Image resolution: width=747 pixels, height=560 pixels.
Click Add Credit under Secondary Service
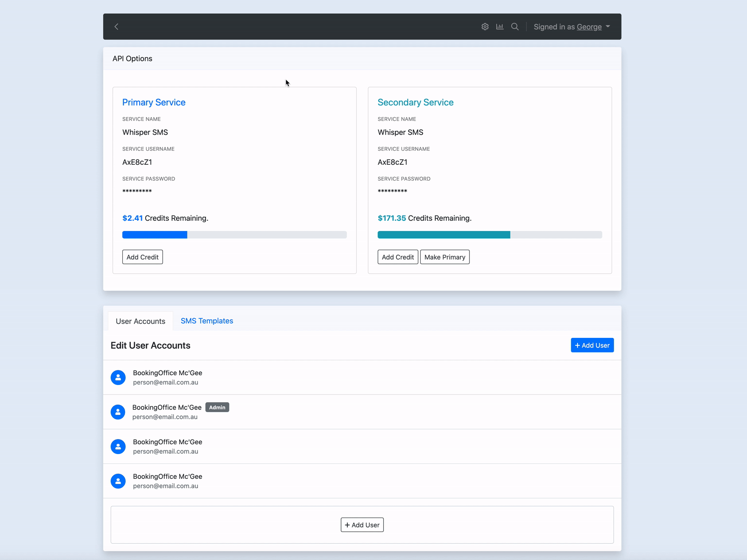397,257
